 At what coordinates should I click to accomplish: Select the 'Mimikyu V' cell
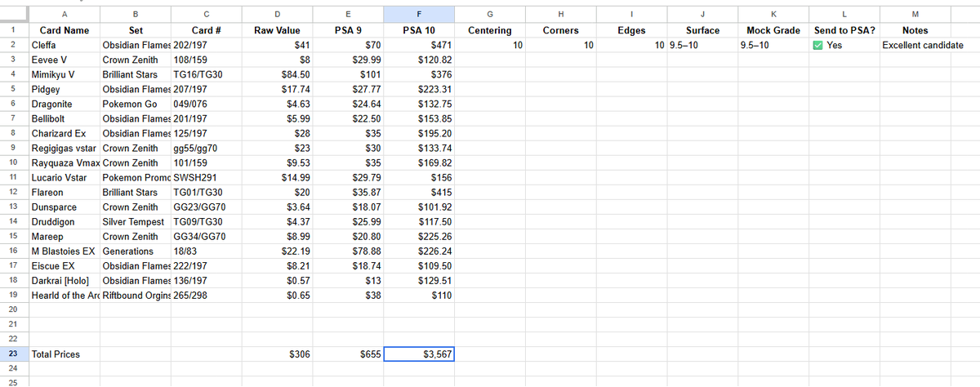64,75
